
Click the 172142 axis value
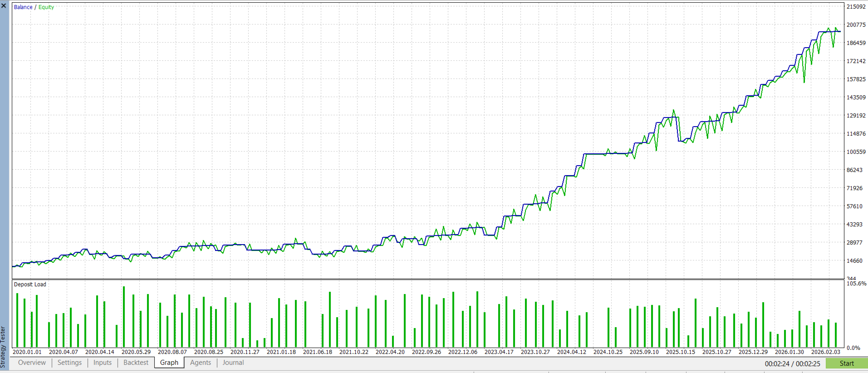tap(856, 61)
